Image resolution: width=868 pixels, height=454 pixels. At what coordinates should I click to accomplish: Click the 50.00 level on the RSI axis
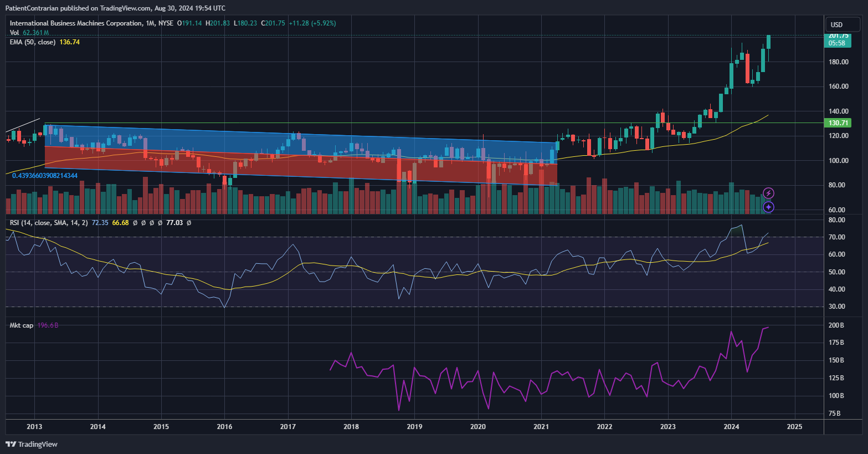click(x=836, y=272)
